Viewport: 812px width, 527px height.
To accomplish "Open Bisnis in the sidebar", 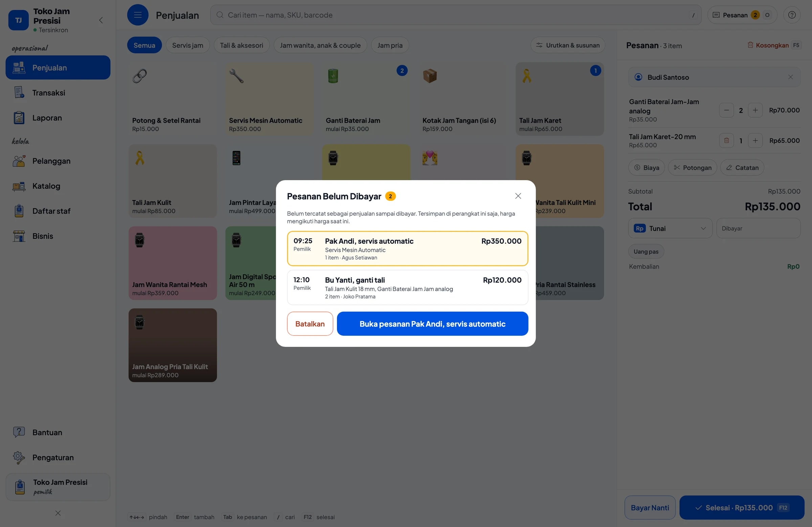I will point(58,236).
